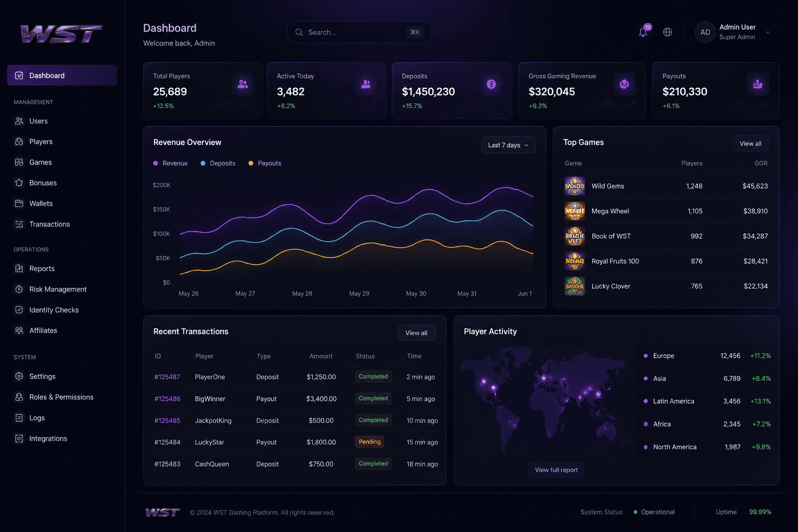This screenshot has height=532, width=798.
Task: Click the Settings gear icon
Action: click(x=19, y=377)
